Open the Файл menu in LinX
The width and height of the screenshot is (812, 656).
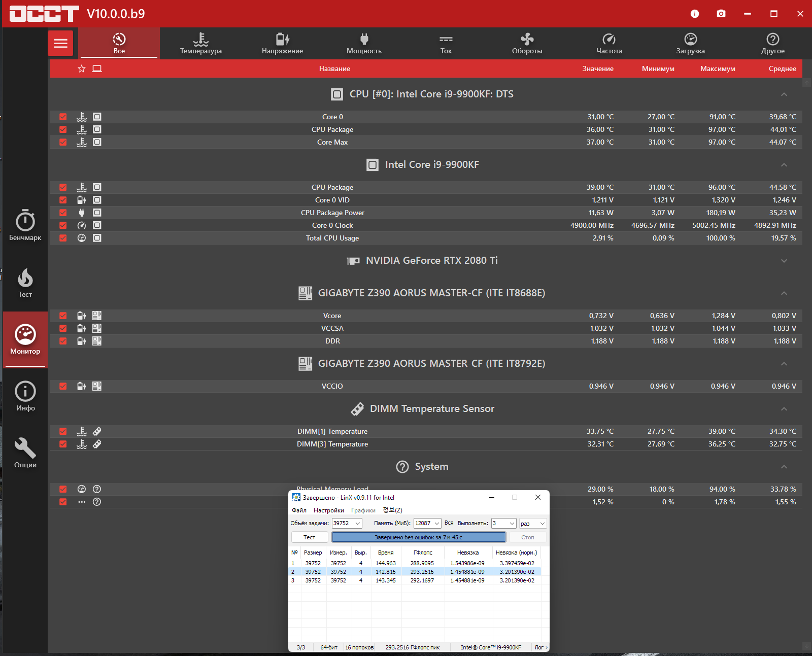pyautogui.click(x=299, y=510)
